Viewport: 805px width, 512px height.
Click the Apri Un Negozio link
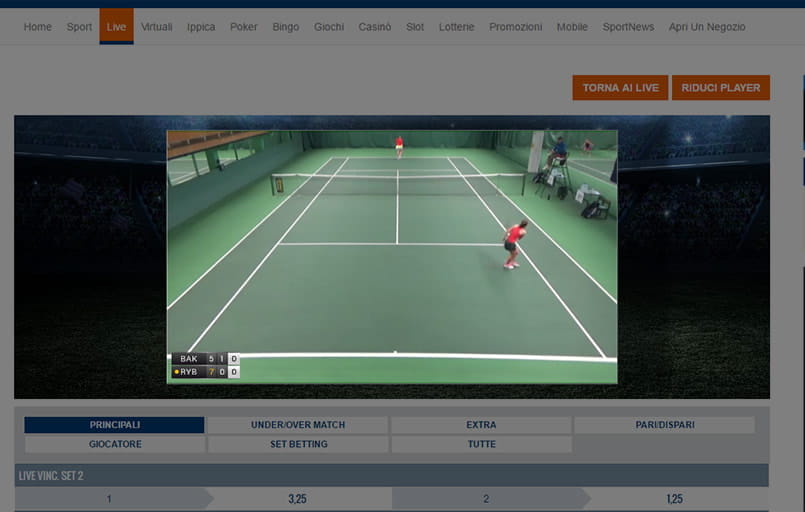707,27
